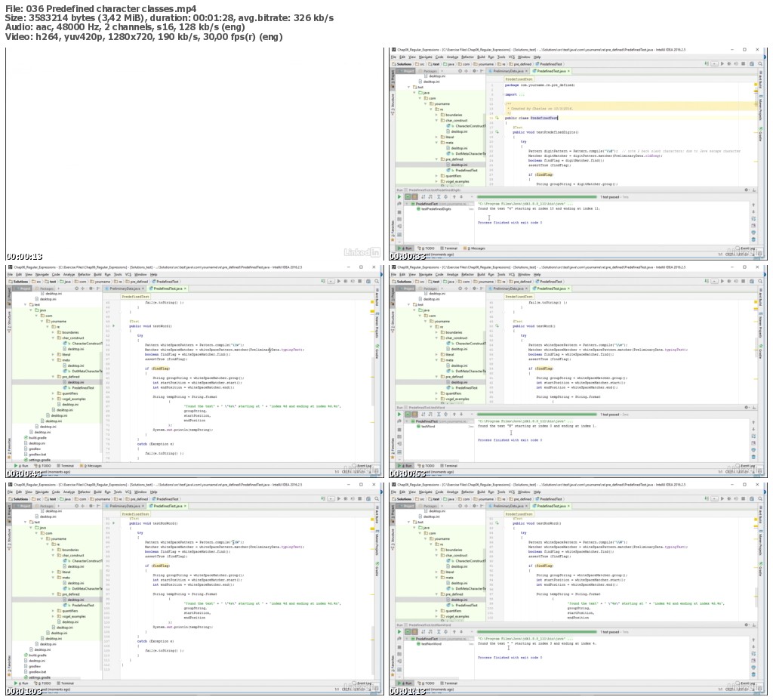Viewport: 773px width, 700px height.
Task: Toggle show passed tests in 00:00:33 Run panel
Action: click(408, 197)
